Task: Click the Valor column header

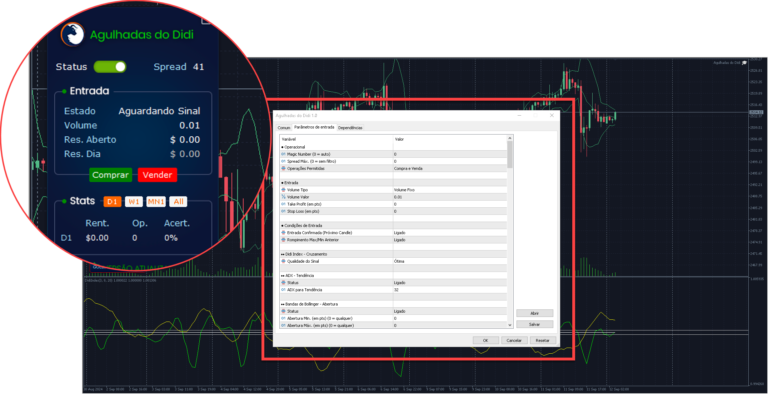Action: coord(450,139)
